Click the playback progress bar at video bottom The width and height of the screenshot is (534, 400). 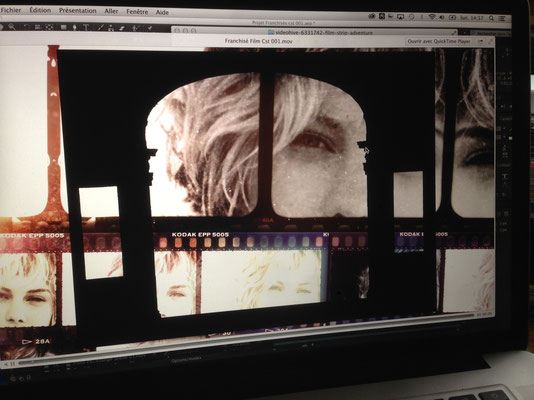pos(245,339)
